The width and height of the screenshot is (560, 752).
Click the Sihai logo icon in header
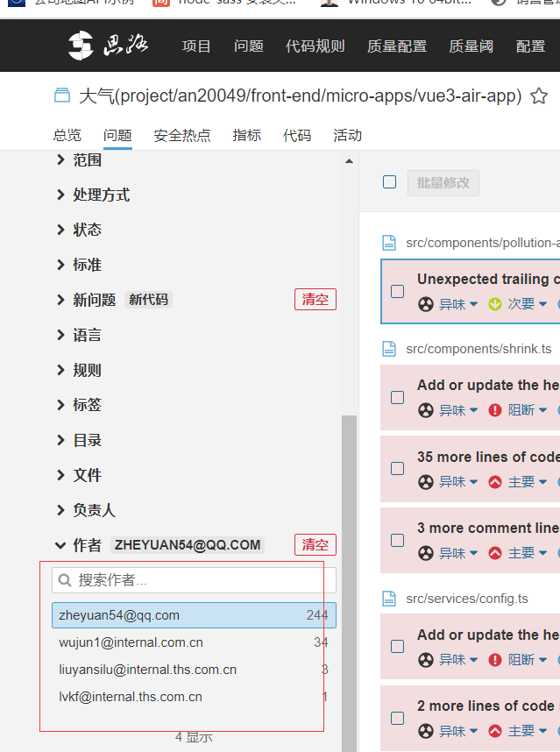click(x=81, y=46)
